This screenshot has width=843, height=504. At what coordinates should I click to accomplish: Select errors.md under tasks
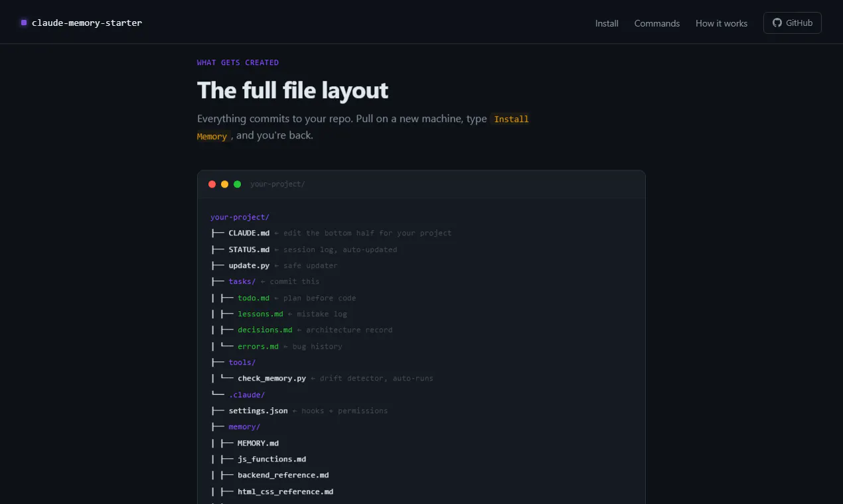point(258,346)
